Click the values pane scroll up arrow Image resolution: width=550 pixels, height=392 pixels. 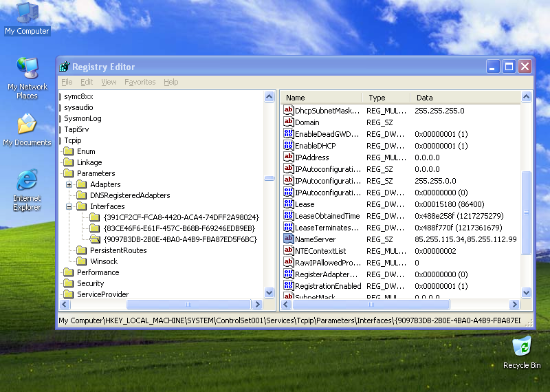click(x=526, y=96)
